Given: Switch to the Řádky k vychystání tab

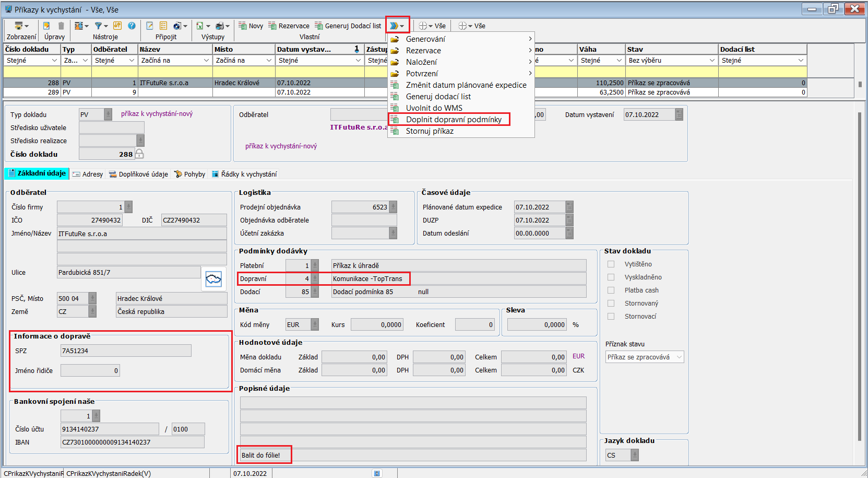Looking at the screenshot, I should pyautogui.click(x=244, y=174).
